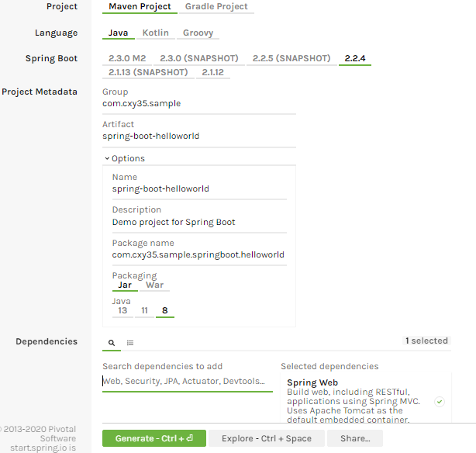Set Java version to 11

pyautogui.click(x=143, y=311)
